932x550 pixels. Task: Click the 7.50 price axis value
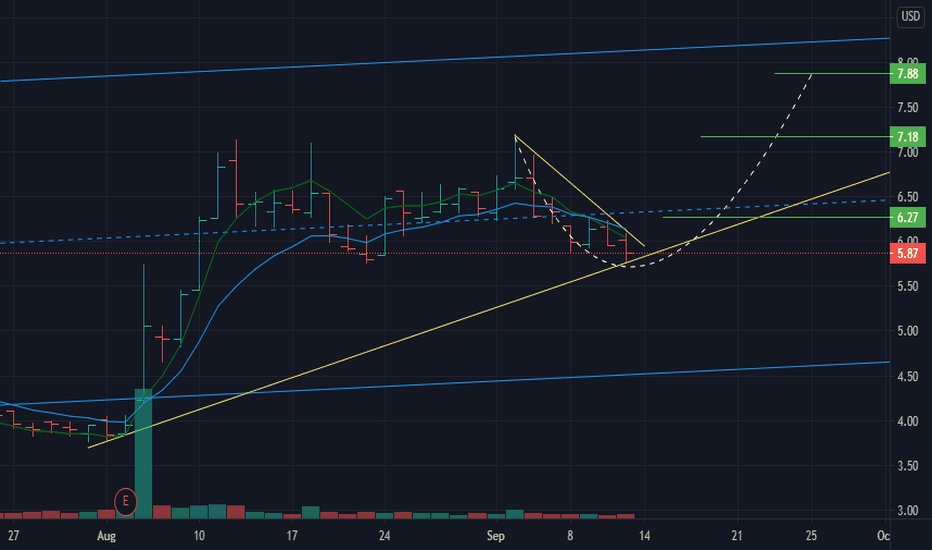pyautogui.click(x=908, y=108)
